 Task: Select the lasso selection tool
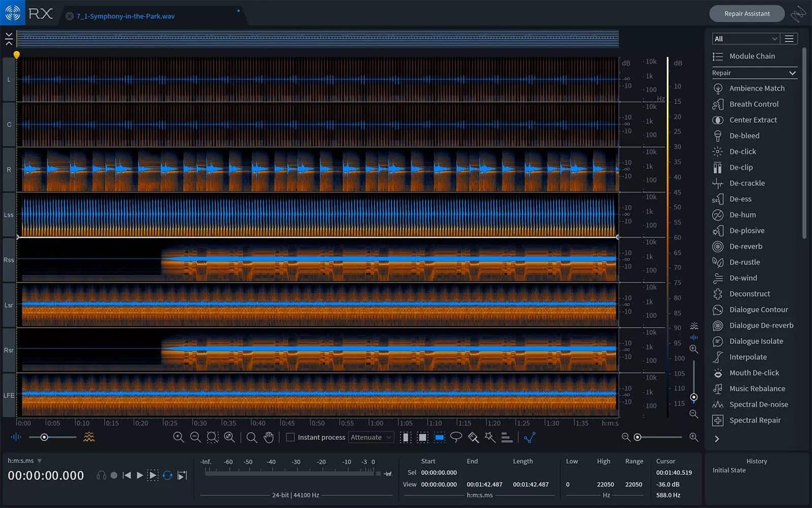[x=456, y=437]
